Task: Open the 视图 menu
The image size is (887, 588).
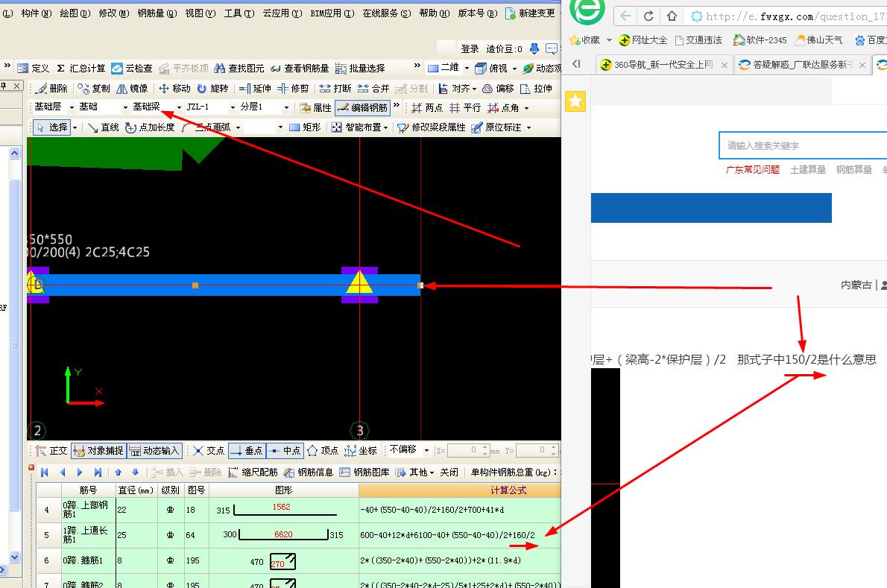Action: click(201, 13)
